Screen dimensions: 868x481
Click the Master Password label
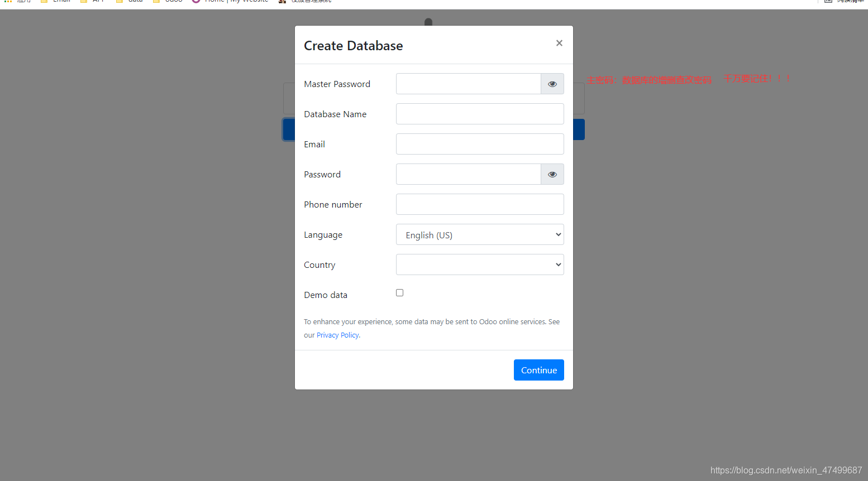point(337,84)
